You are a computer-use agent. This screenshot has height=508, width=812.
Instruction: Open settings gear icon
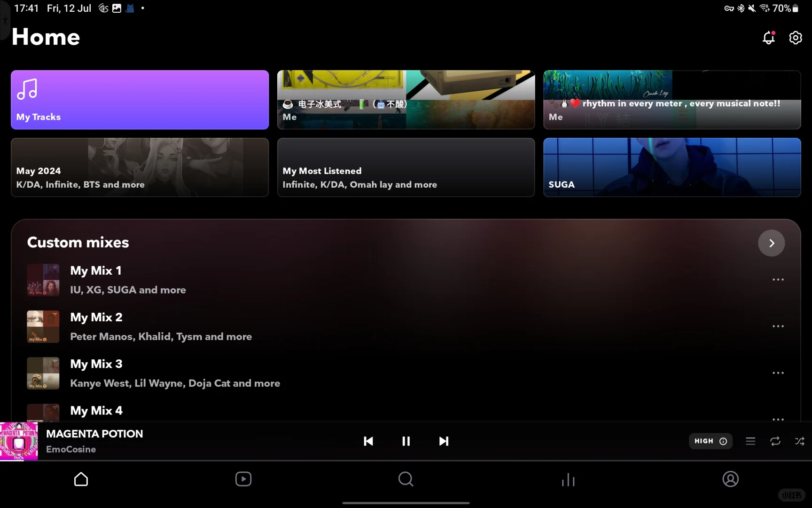[796, 38]
